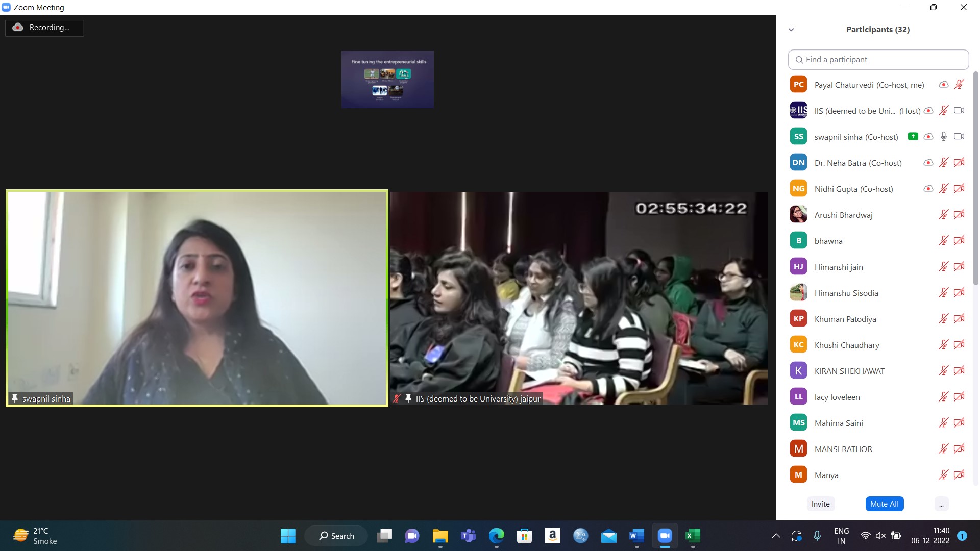Viewport: 980px width, 551px height.
Task: Click swapnil sinha's green screen-share icon
Action: click(x=913, y=136)
